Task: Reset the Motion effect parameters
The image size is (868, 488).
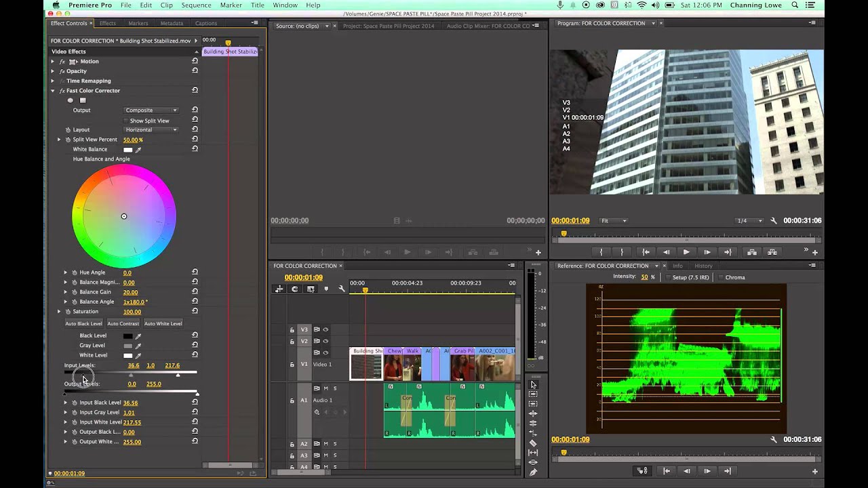Action: point(195,61)
